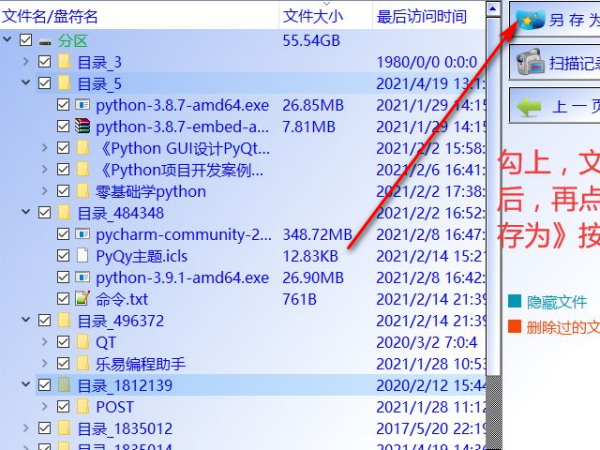Click the folder icon of 目录_484348
The height and width of the screenshot is (450, 600).
pyautogui.click(x=64, y=212)
